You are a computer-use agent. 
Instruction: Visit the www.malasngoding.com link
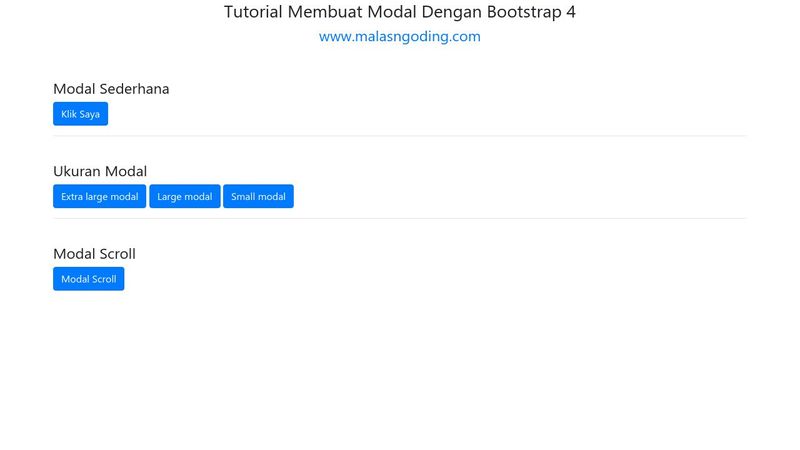pos(399,37)
